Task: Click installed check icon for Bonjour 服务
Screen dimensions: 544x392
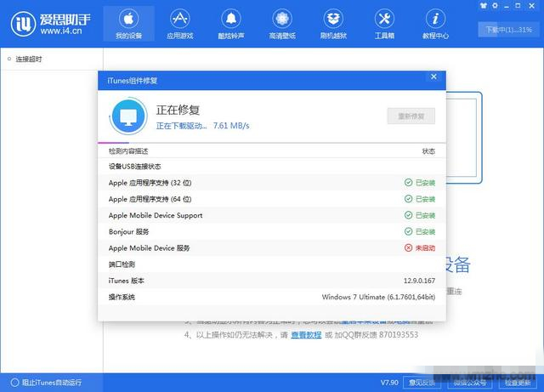Action: 408,231
